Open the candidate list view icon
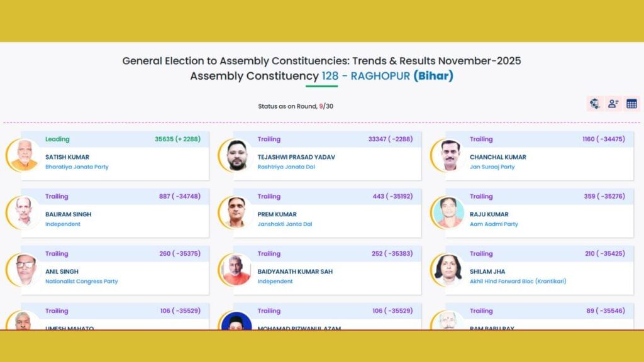Viewport: 644px width, 362px height. [x=613, y=104]
